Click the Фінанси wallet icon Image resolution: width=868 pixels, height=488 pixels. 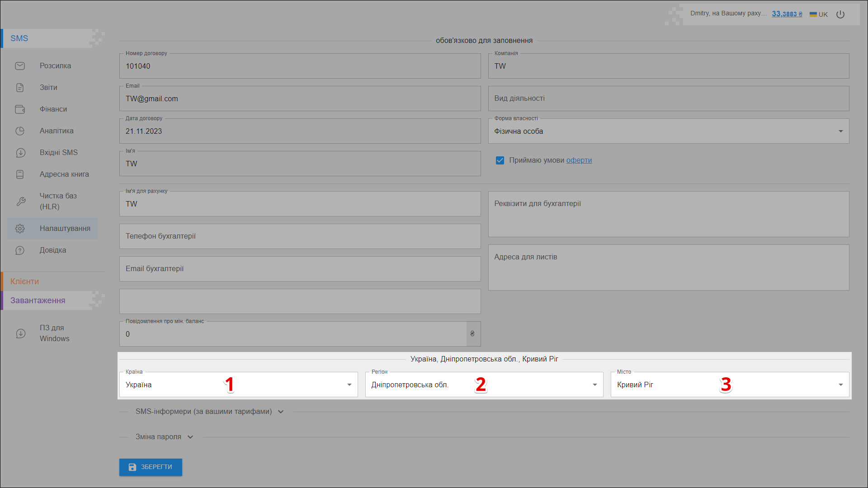click(20, 109)
